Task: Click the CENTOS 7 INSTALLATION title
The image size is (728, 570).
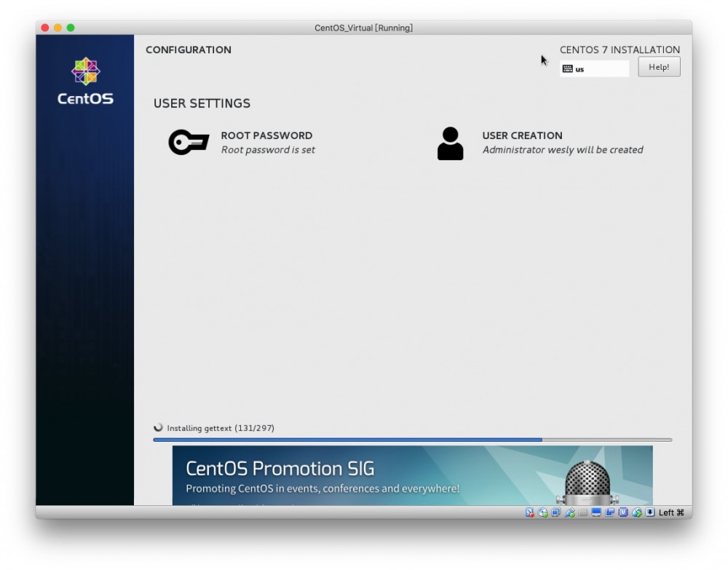Action: pos(620,50)
